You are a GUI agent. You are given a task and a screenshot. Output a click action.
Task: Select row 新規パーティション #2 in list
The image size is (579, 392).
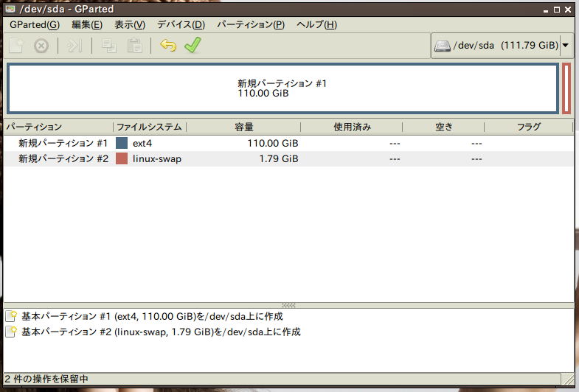[x=288, y=158]
